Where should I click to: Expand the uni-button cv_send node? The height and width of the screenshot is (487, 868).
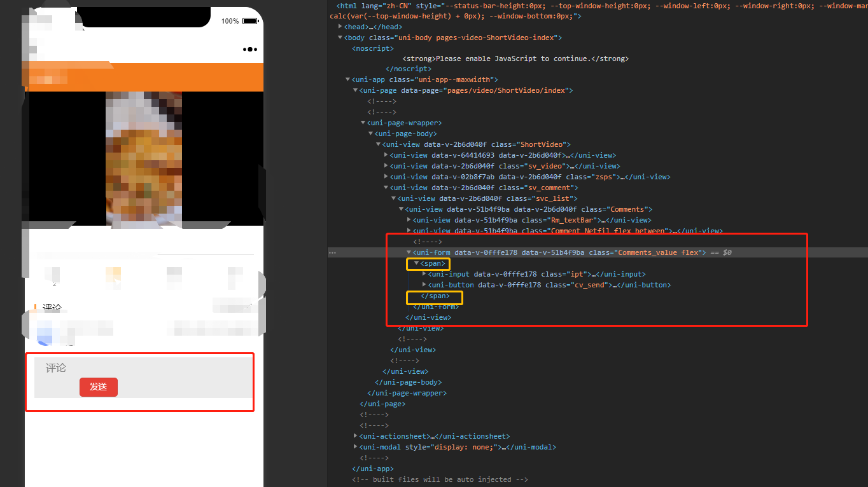click(x=424, y=285)
